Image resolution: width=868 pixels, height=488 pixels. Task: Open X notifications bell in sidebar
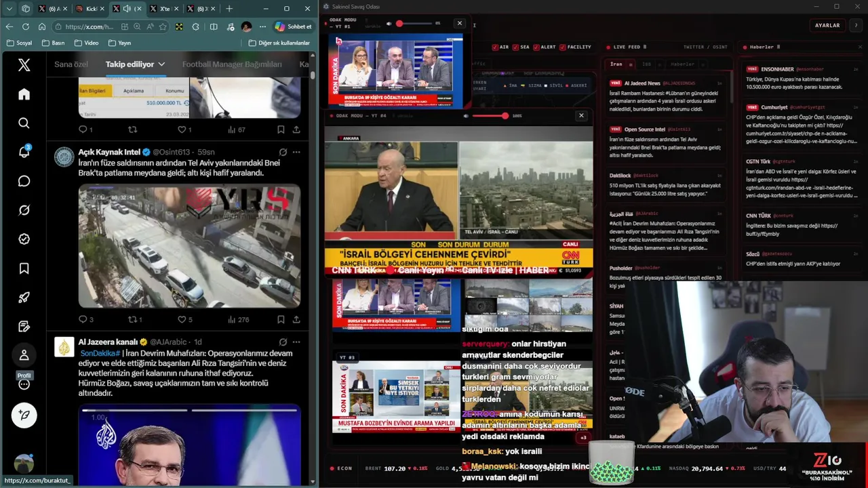pos(24,152)
